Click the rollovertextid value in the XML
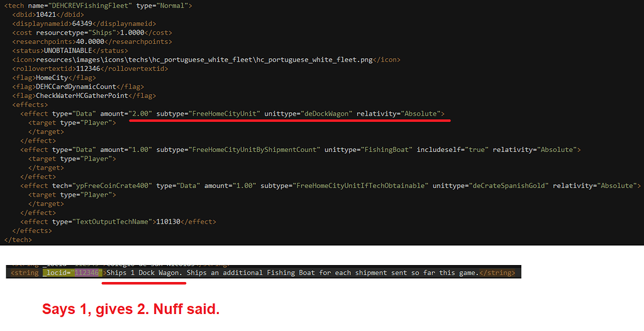644x331 pixels. (87, 68)
